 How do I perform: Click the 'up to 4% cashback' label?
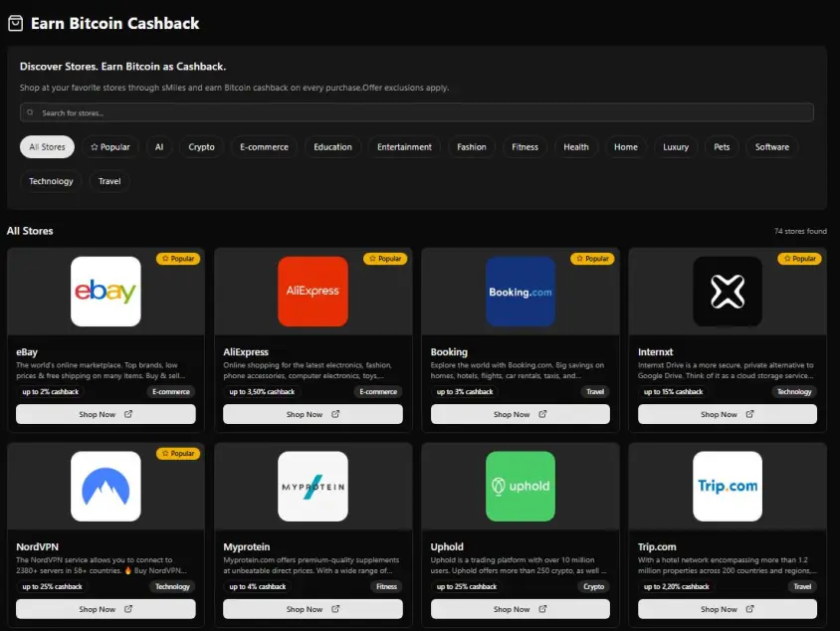pyautogui.click(x=258, y=586)
